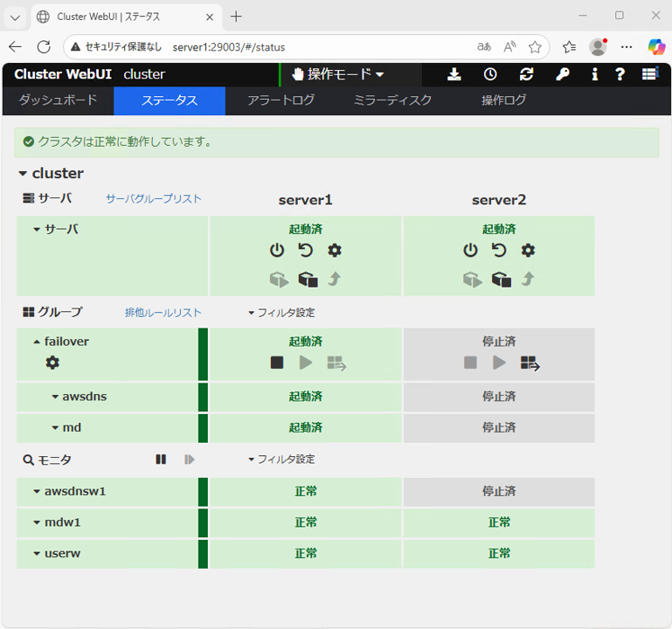The height and width of the screenshot is (629, 672).
Task: Click the download icon in Cluster WebUI header
Action: [x=454, y=74]
